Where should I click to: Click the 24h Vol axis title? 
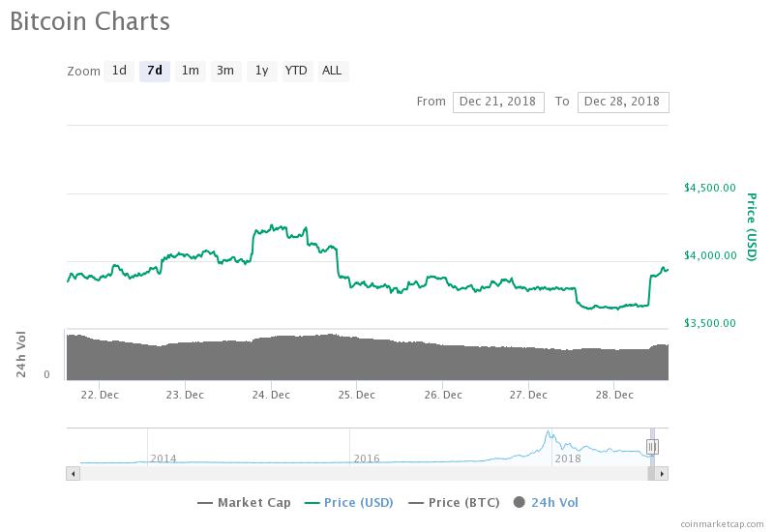[20, 354]
